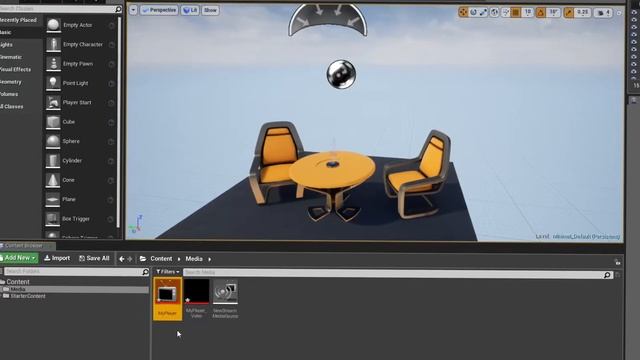Open the Filters dropdown
Viewport: 640px width, 360px height.
(x=168, y=272)
